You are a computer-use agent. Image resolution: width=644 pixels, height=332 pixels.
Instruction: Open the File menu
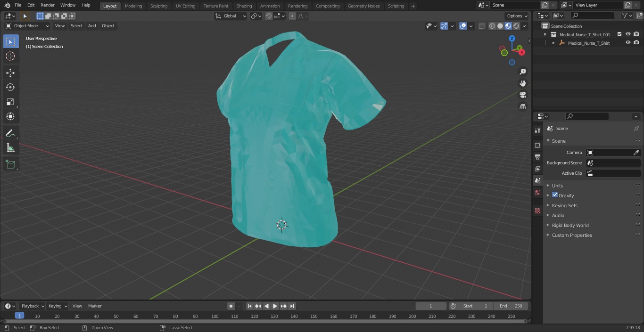pos(18,5)
